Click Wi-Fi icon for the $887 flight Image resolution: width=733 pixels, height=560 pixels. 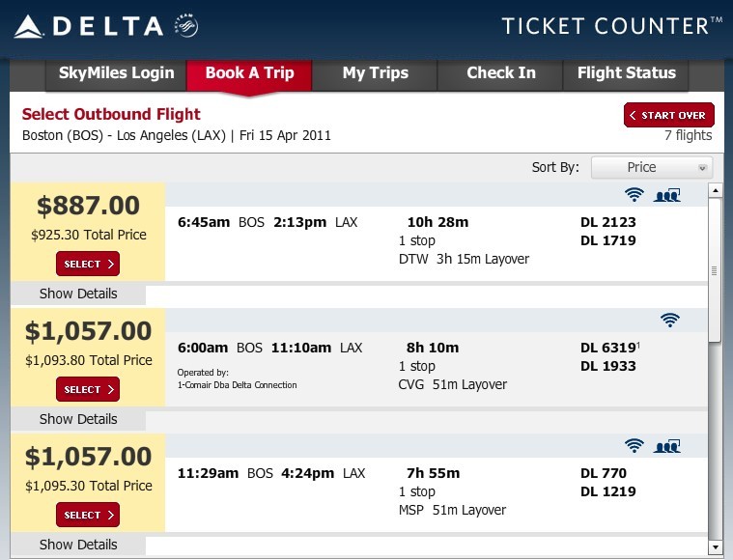point(634,195)
